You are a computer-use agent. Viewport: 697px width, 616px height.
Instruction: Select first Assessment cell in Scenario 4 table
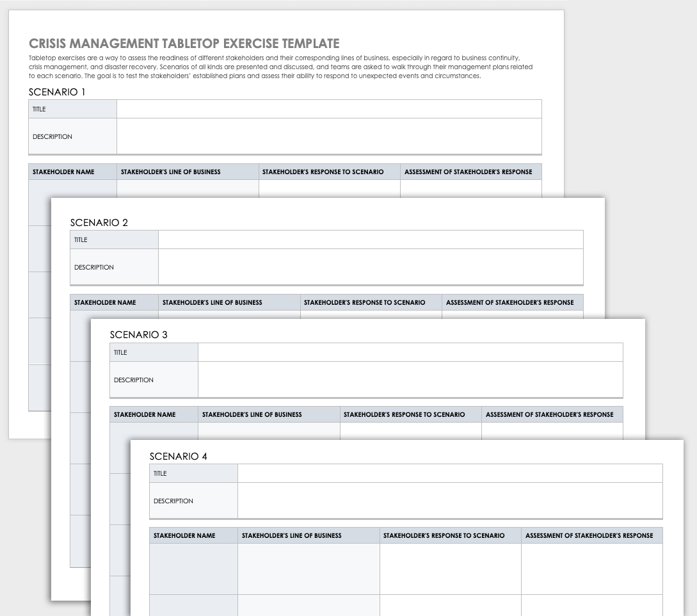(x=591, y=569)
